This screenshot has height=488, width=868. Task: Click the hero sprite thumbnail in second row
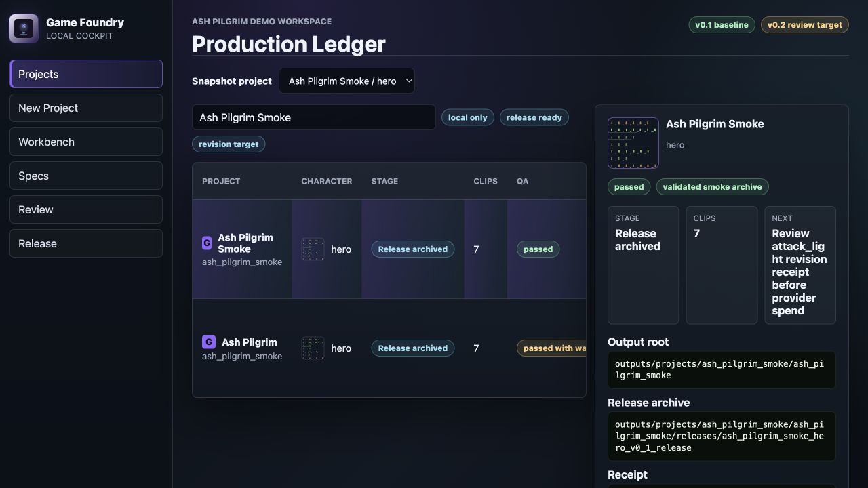[313, 348]
